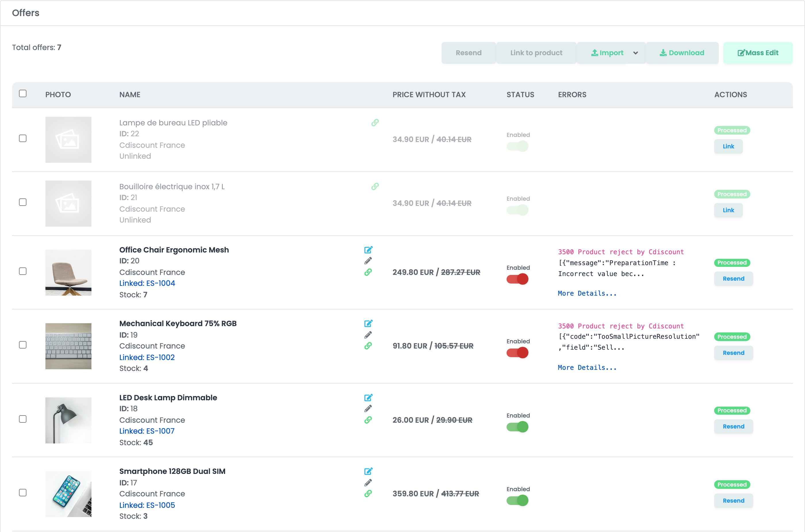Open Mass Edit
Viewport: 805px width, 532px height.
point(758,53)
